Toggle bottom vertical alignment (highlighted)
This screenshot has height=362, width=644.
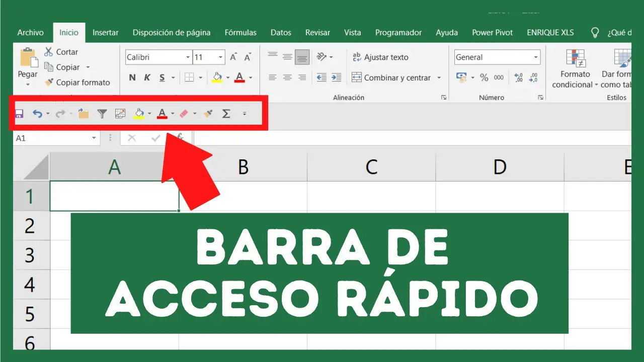(x=302, y=57)
